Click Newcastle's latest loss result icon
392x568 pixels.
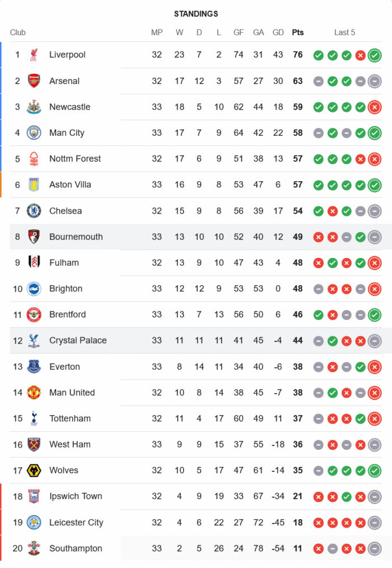click(x=374, y=107)
